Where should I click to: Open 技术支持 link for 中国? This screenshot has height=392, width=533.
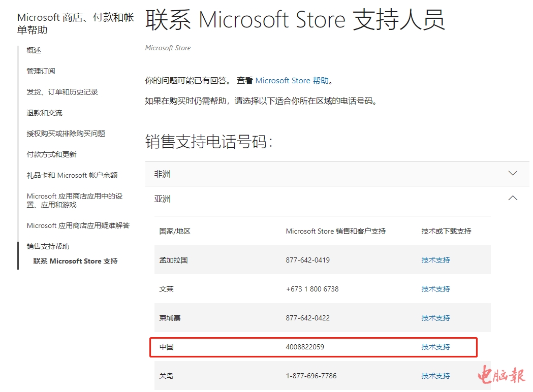tap(435, 347)
